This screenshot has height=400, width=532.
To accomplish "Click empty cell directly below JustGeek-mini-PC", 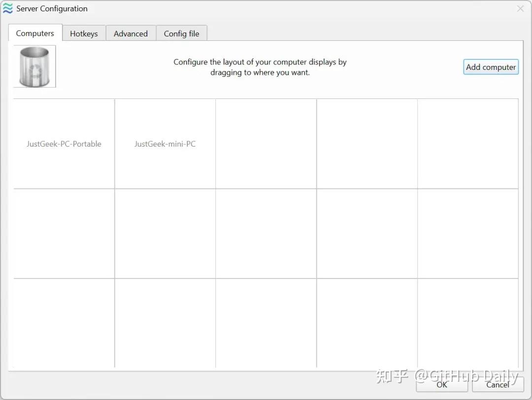I will pos(165,234).
